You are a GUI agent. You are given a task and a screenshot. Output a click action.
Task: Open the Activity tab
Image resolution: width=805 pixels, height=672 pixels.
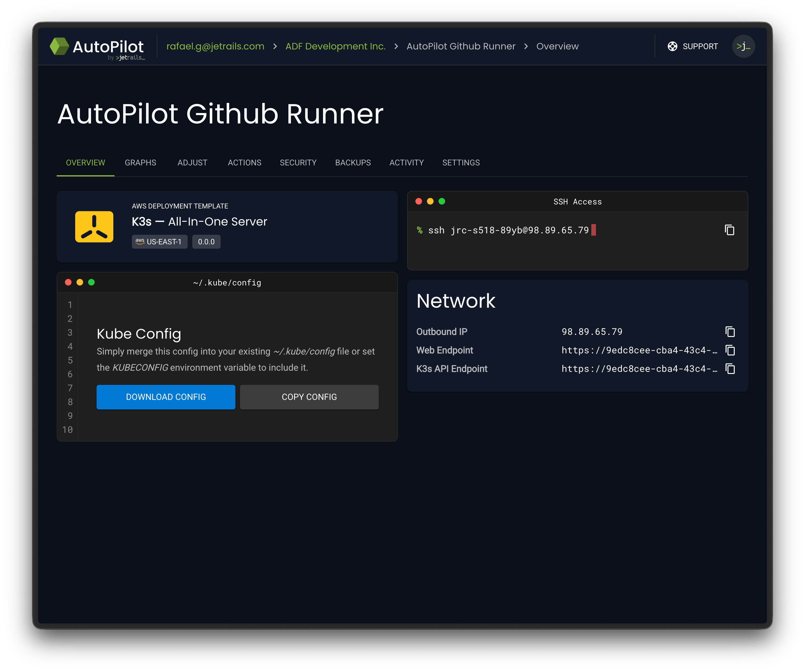click(407, 163)
